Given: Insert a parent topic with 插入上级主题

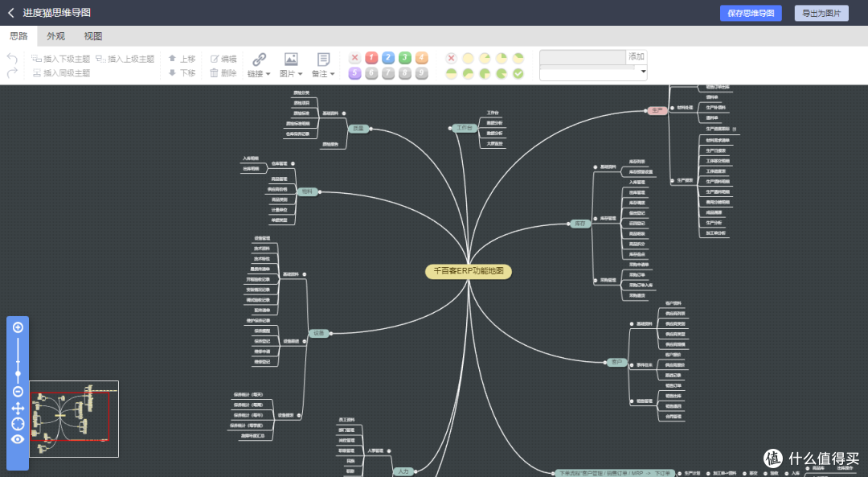Looking at the screenshot, I should click(x=125, y=59).
